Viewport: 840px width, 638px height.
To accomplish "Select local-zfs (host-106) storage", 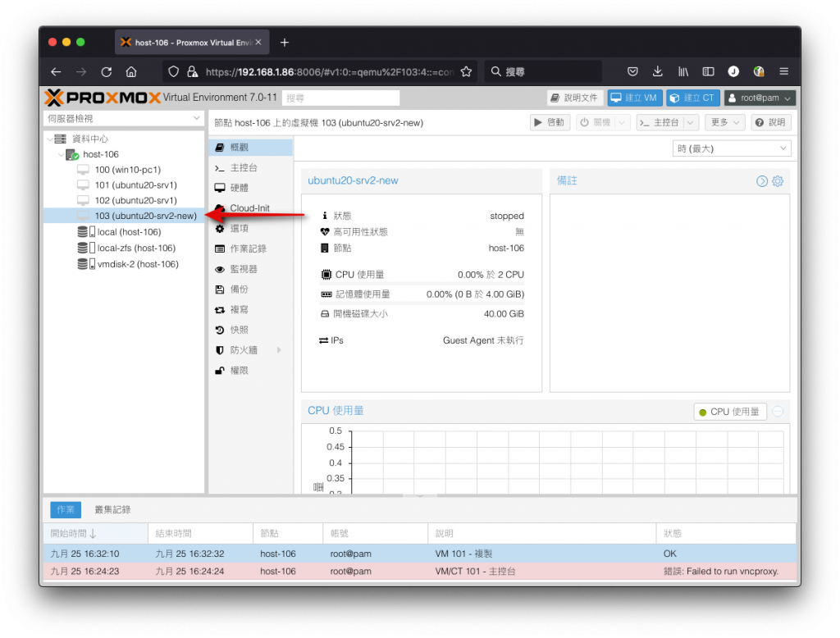I will [x=124, y=248].
